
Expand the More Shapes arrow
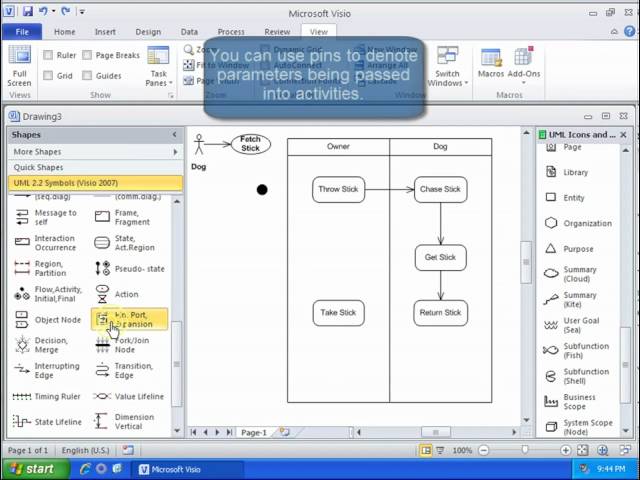point(176,152)
